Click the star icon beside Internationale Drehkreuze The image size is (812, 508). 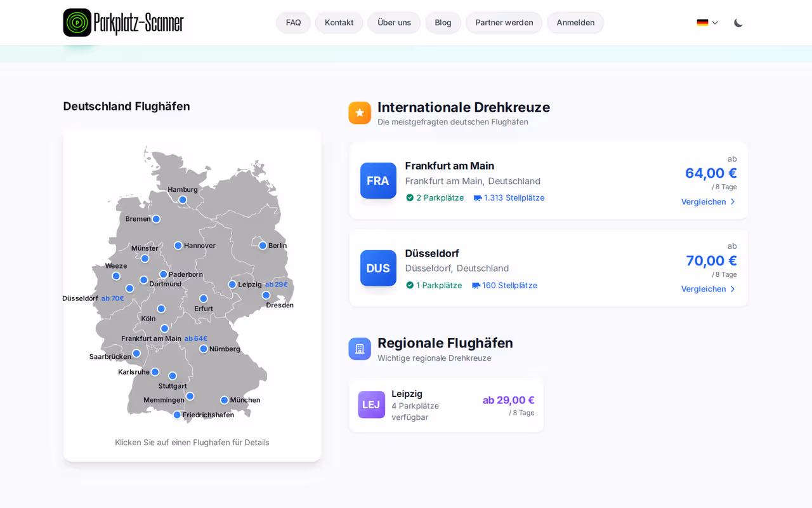tap(360, 113)
